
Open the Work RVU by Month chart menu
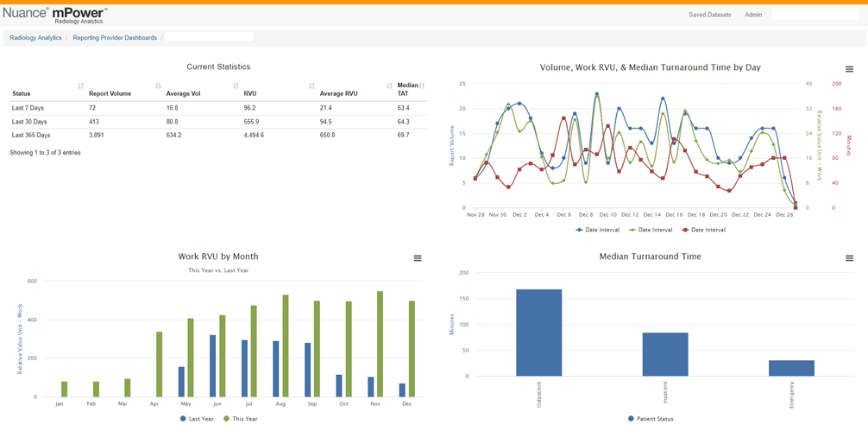coord(418,258)
